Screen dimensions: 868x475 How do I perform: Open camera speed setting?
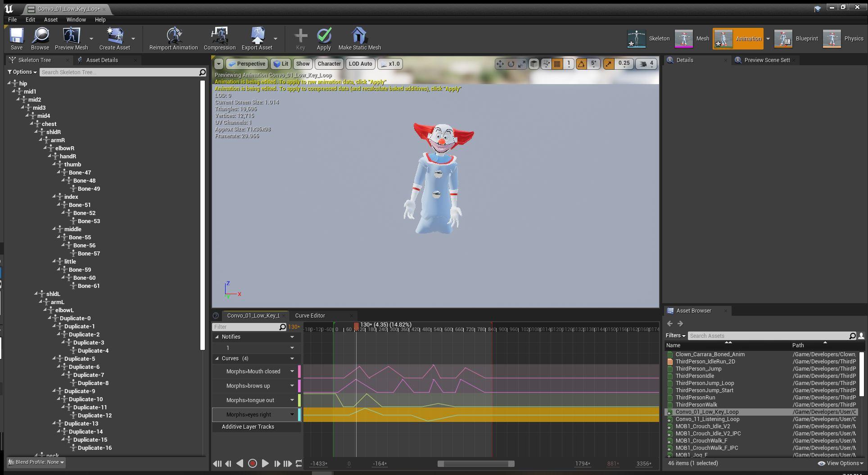pos(646,64)
